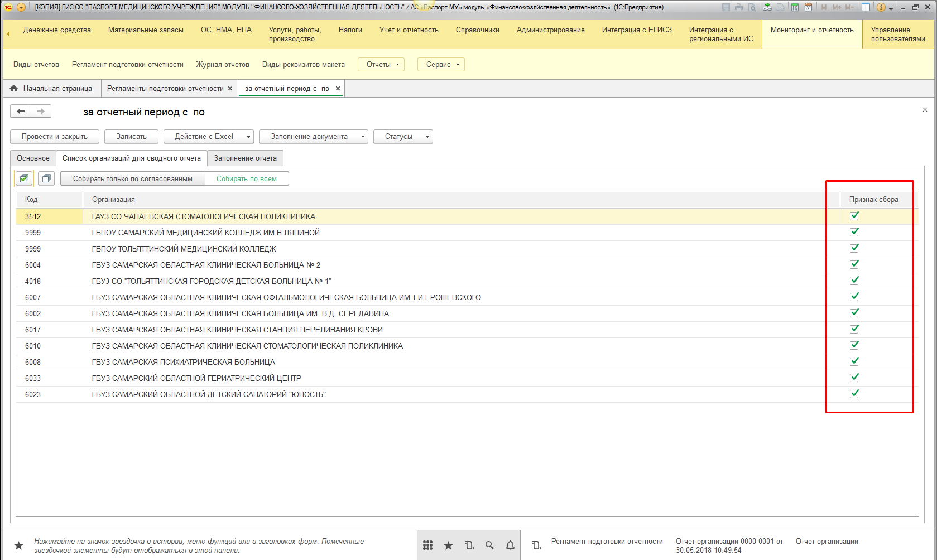
Task: Toggle checkbox for санаторий "ЮНОСТЬ" row
Action: coord(854,394)
